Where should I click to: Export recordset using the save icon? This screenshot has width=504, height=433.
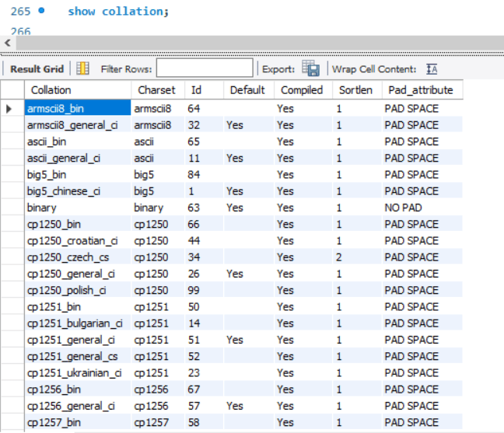(310, 68)
